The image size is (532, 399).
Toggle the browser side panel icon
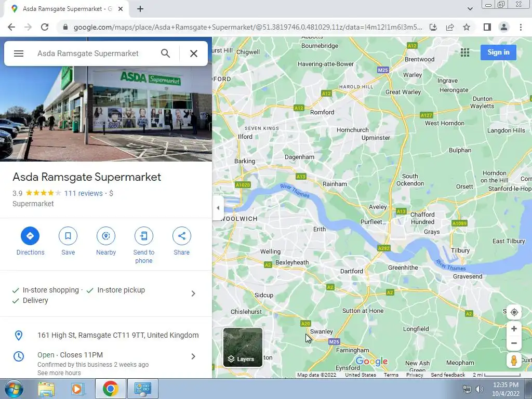(x=487, y=27)
